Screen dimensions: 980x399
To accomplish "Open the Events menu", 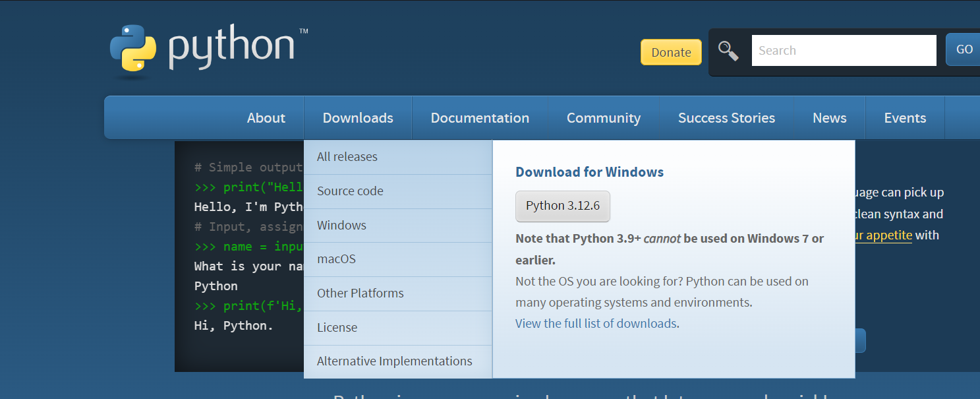I will point(905,118).
